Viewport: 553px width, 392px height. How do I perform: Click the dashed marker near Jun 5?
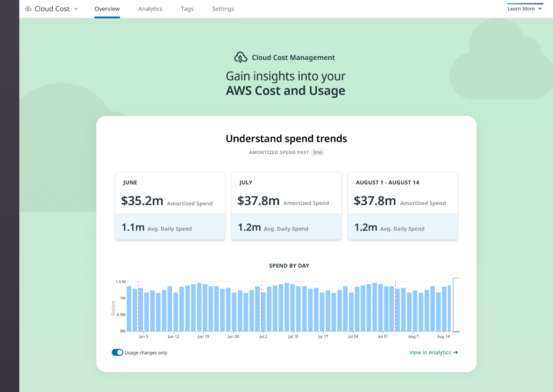(x=138, y=306)
